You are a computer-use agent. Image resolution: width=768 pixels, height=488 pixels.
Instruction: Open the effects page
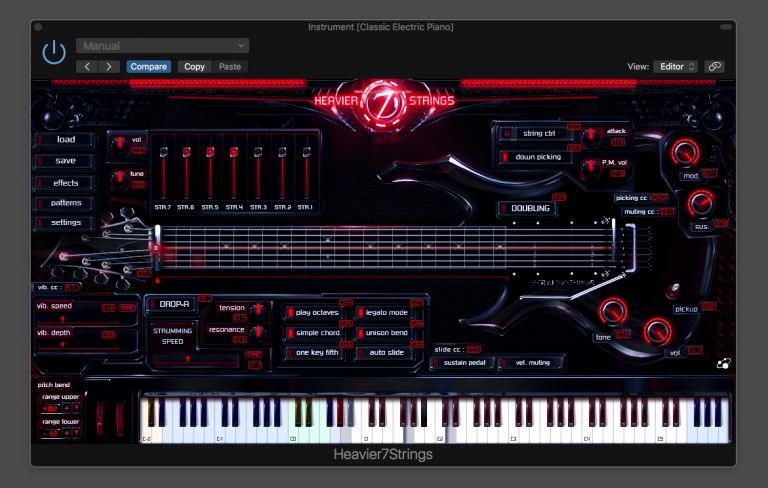(x=65, y=183)
